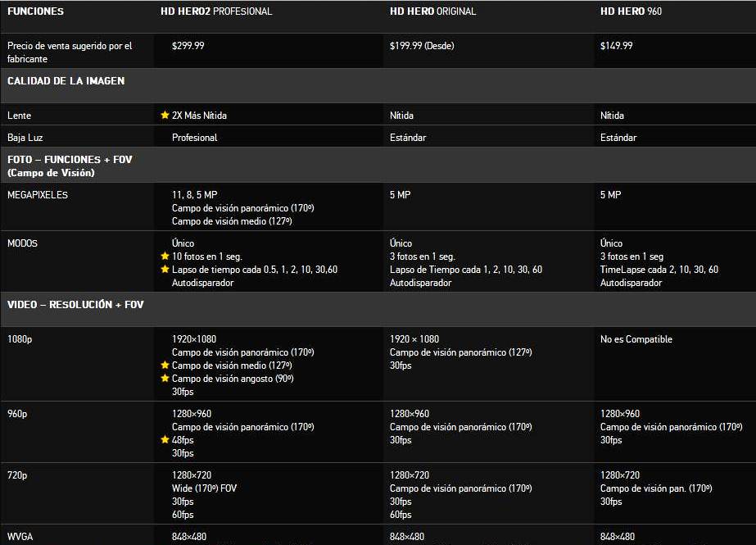
Task: Click the 11, 8, 5 MP text
Action: (195, 195)
